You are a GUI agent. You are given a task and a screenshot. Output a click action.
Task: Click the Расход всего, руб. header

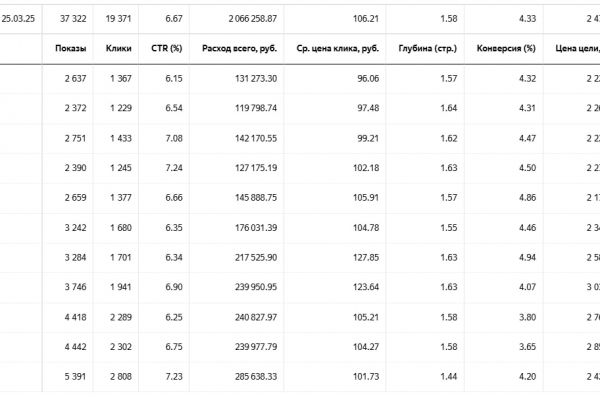pyautogui.click(x=238, y=47)
